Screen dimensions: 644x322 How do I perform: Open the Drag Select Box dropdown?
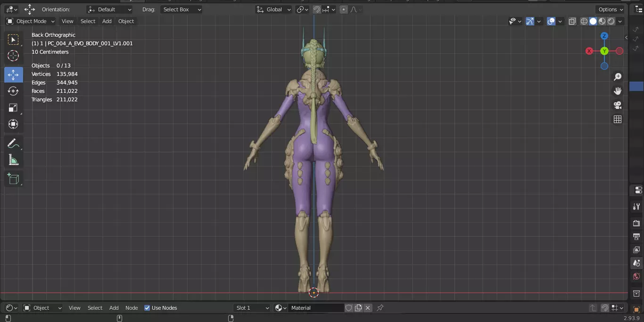point(182,9)
